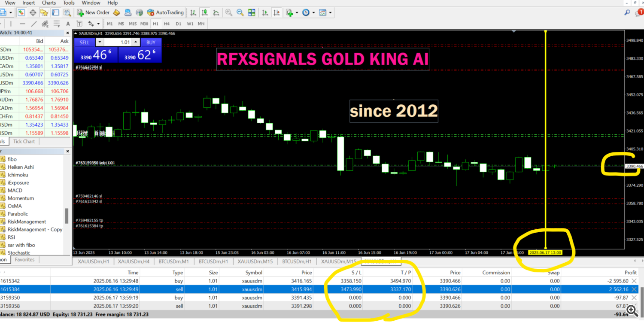This screenshot has width=644, height=322.
Task: Close the trade with profit -2 595.60
Action: click(x=634, y=280)
